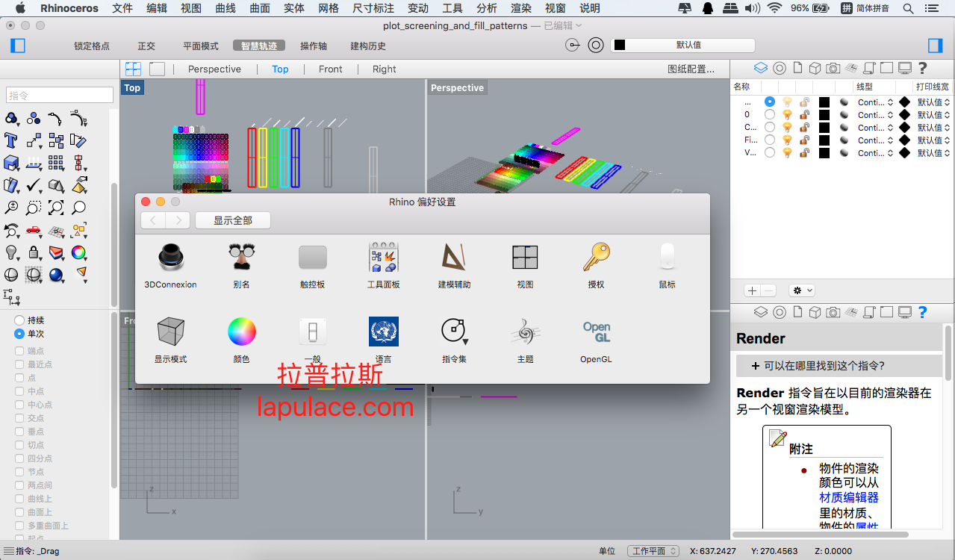Open print width dropdown for layer C...
955x560 pixels.
click(x=933, y=128)
